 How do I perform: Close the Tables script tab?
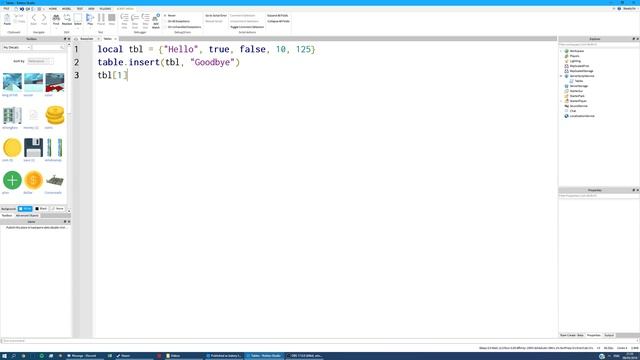[116, 39]
